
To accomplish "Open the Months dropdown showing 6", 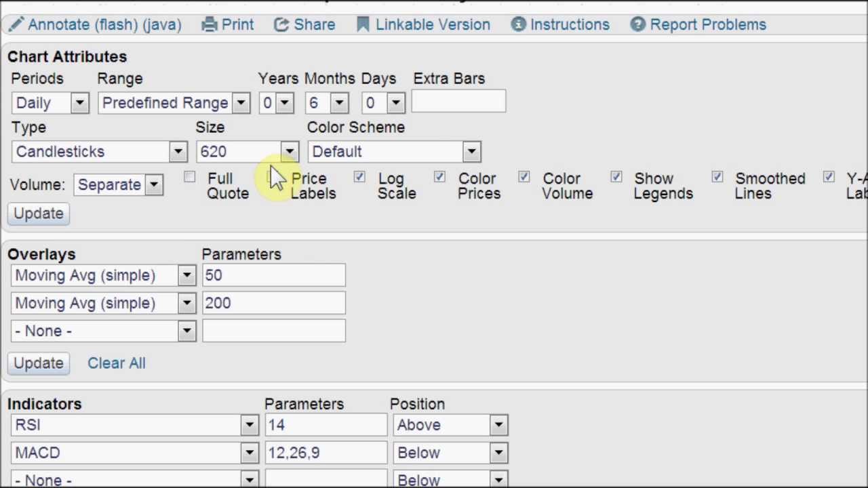I will point(327,103).
